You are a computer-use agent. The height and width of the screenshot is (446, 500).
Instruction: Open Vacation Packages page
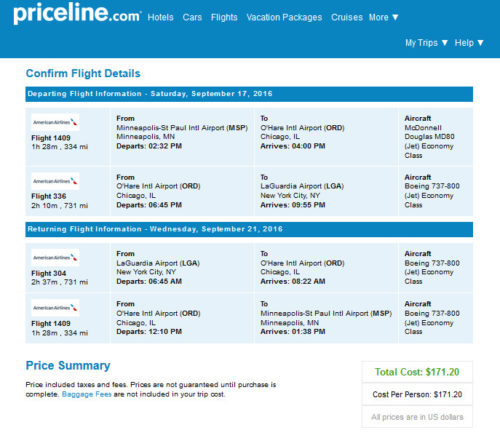click(x=284, y=17)
